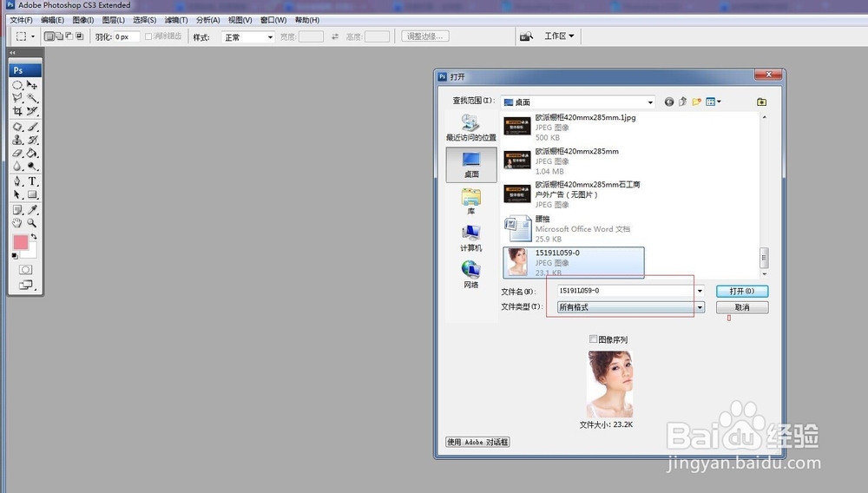Swap foreground and background colors
Screen dimensions: 868x493
point(34,236)
